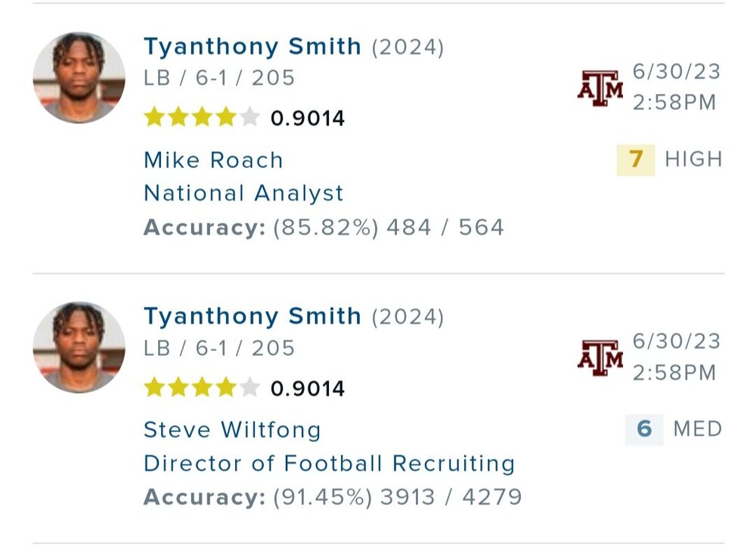Click Texas A&M logo in Steve Wiltfong's prediction

pyautogui.click(x=600, y=359)
